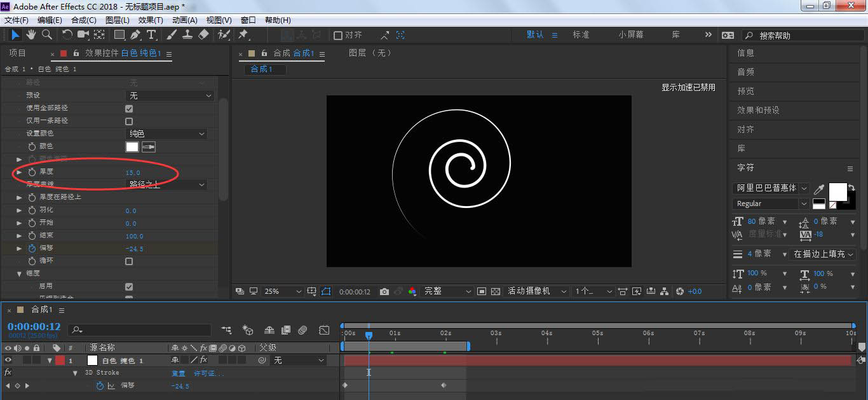Screen dimensions: 868x400
Task: Hide the 白色 纯色 1 layer with eye toggle
Action: click(x=8, y=361)
